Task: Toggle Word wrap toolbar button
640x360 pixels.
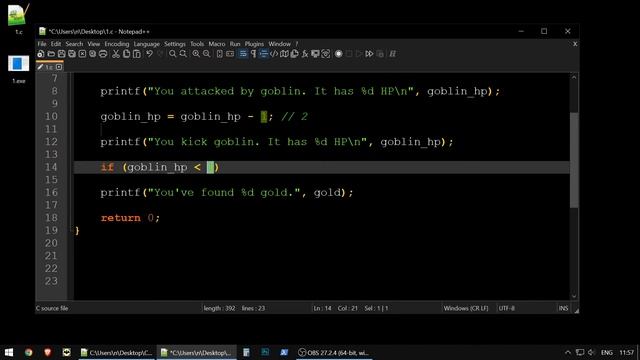Action: coord(243,54)
